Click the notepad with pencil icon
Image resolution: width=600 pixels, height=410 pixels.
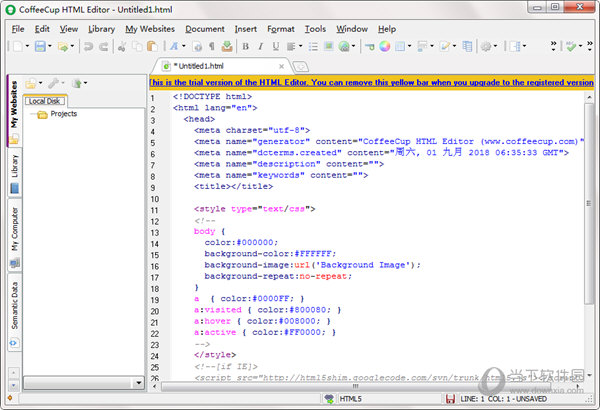pos(445,46)
